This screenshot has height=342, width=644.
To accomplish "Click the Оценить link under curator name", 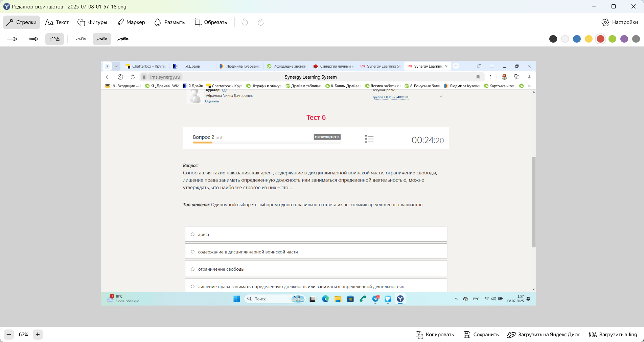I will click(x=212, y=101).
